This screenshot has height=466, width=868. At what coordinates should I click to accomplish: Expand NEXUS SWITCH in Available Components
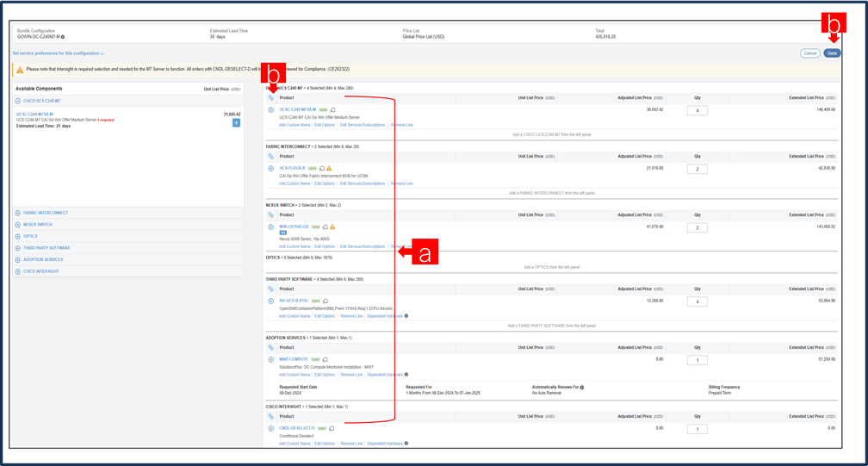click(18, 224)
